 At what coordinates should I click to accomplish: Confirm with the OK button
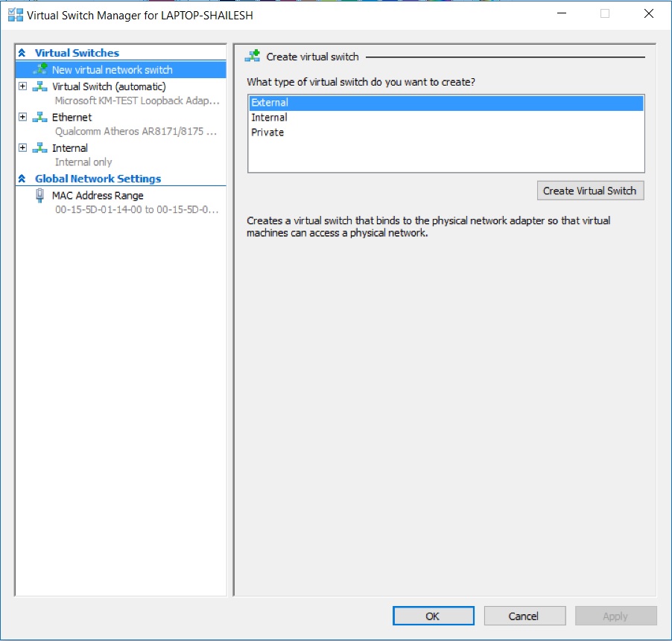(x=434, y=616)
